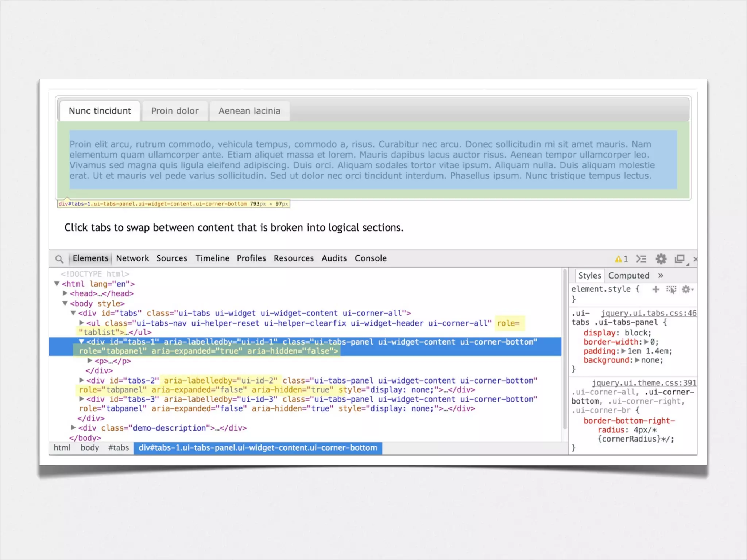The width and height of the screenshot is (747, 560).
Task: Open jquery.ui.theme.css:391 source link
Action: [x=644, y=383]
